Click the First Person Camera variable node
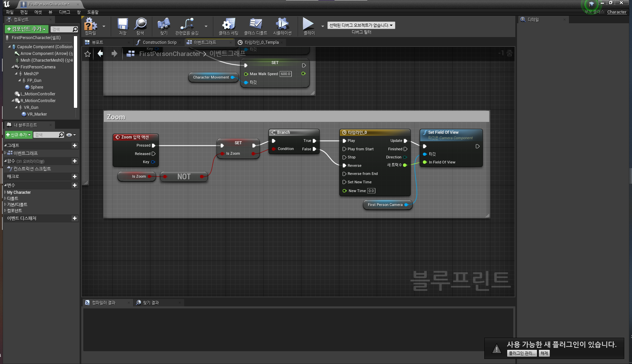This screenshot has width=632, height=364. tap(387, 205)
